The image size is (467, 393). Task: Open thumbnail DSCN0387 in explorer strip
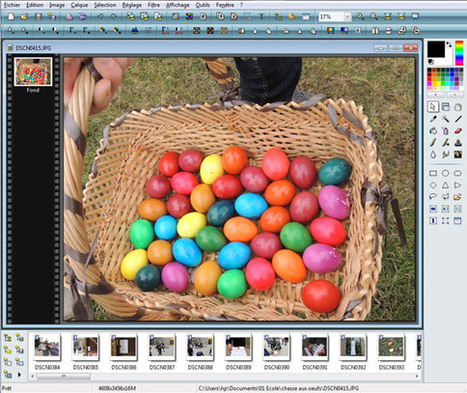pyautogui.click(x=162, y=347)
